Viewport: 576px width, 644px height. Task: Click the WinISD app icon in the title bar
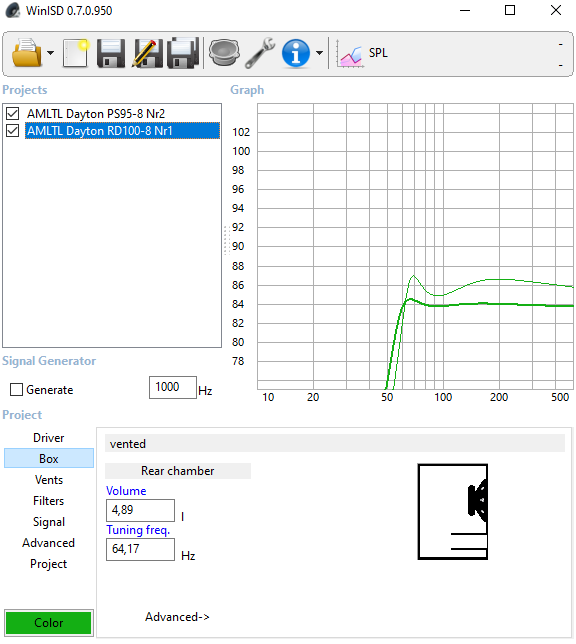(13, 10)
